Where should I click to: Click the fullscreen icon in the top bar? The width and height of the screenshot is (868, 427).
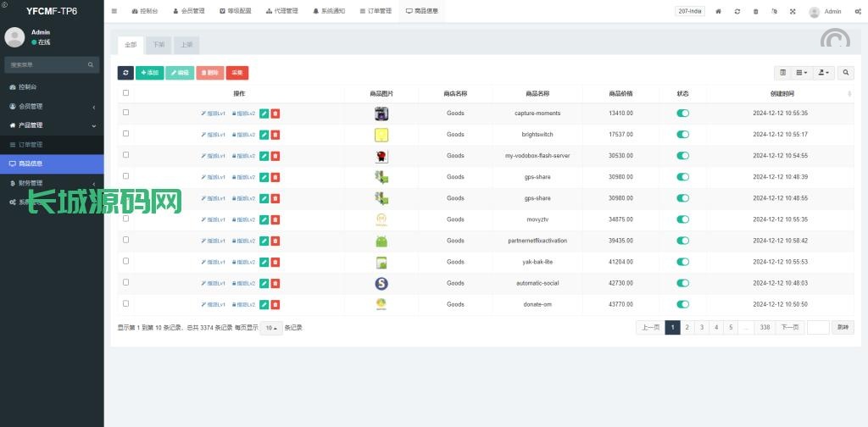pos(793,12)
